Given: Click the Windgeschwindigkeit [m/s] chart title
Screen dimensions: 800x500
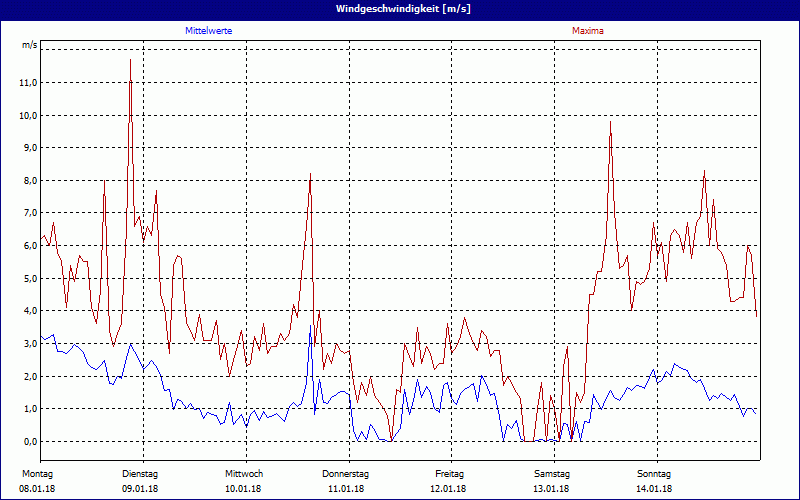Looking at the screenshot, I should click(x=401, y=8).
